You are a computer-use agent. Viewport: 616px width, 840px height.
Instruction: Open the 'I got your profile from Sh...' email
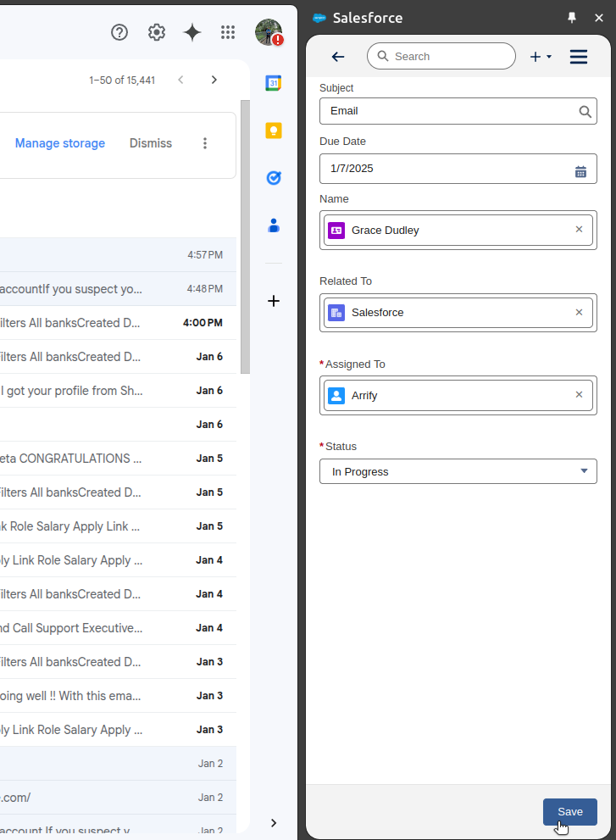click(118, 391)
